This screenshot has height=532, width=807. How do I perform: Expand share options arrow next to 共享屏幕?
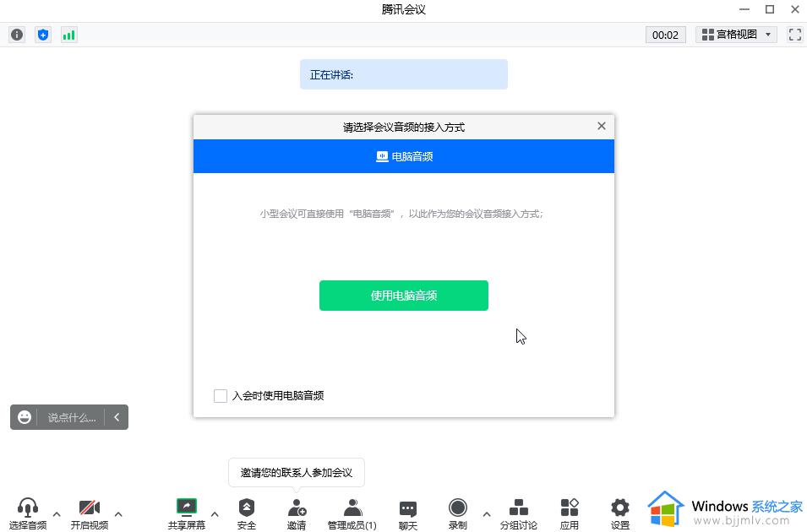(215, 514)
